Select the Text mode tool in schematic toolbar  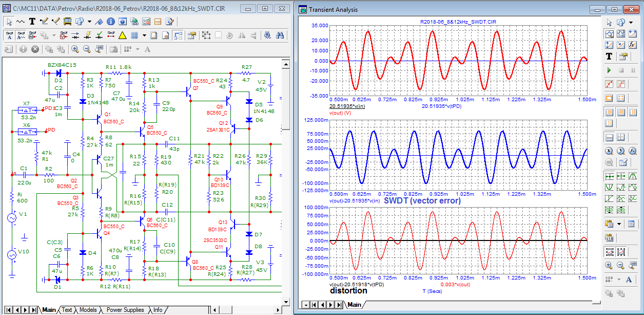(32, 22)
